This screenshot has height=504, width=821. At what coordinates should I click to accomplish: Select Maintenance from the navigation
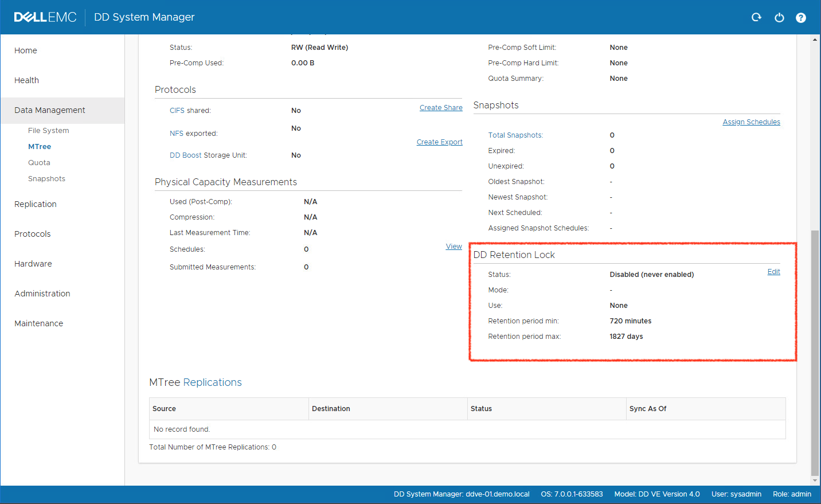click(38, 323)
